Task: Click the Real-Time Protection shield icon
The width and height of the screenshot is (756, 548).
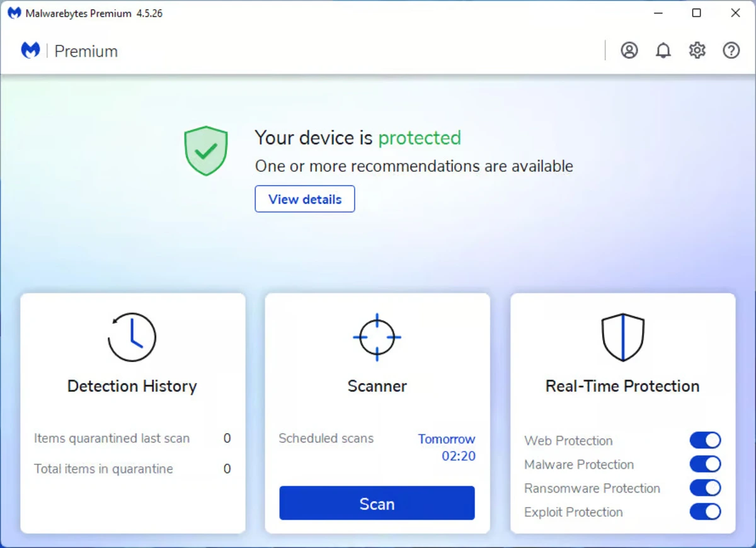Action: coord(622,338)
